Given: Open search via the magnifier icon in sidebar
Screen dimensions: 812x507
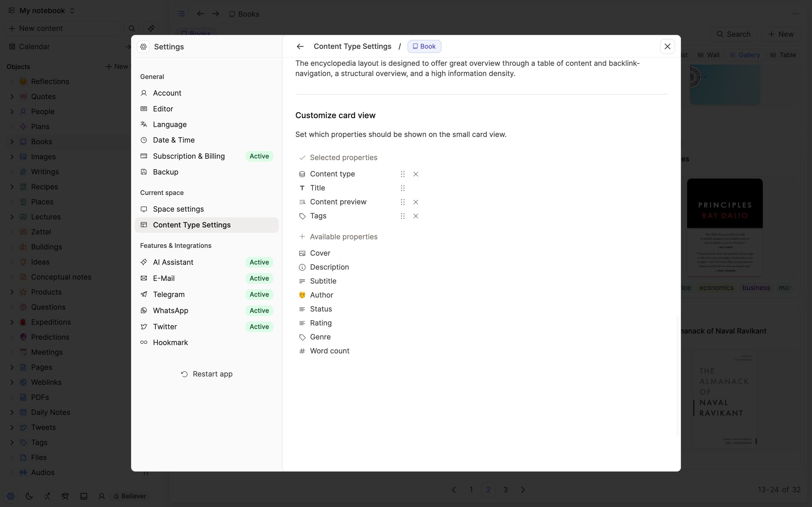Looking at the screenshot, I should pos(131,28).
